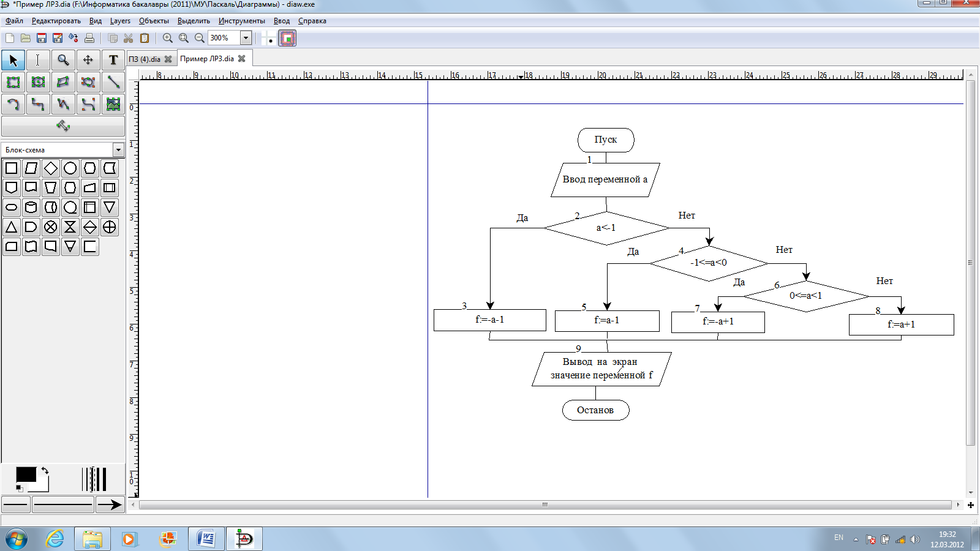Viewport: 980px width, 551px height.
Task: Toggle snap to grid button
Action: tap(269, 38)
